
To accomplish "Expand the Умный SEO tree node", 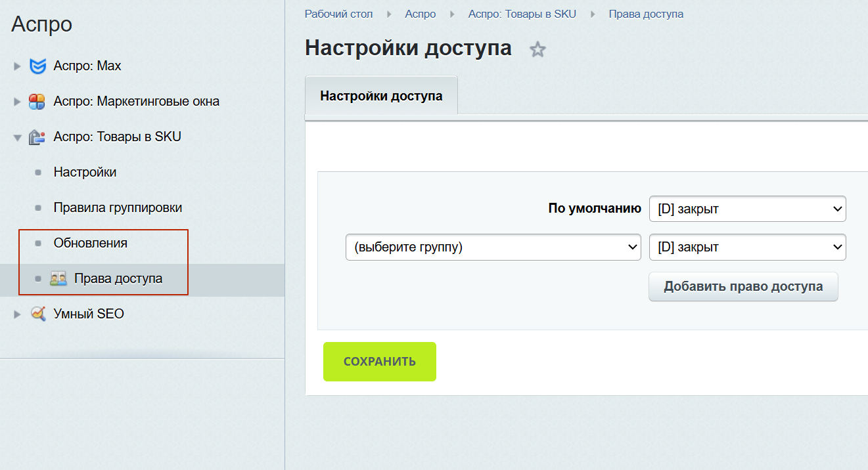I will (18, 314).
